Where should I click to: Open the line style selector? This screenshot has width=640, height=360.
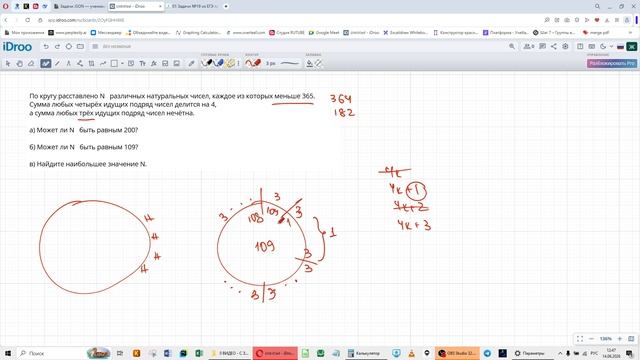(x=289, y=63)
